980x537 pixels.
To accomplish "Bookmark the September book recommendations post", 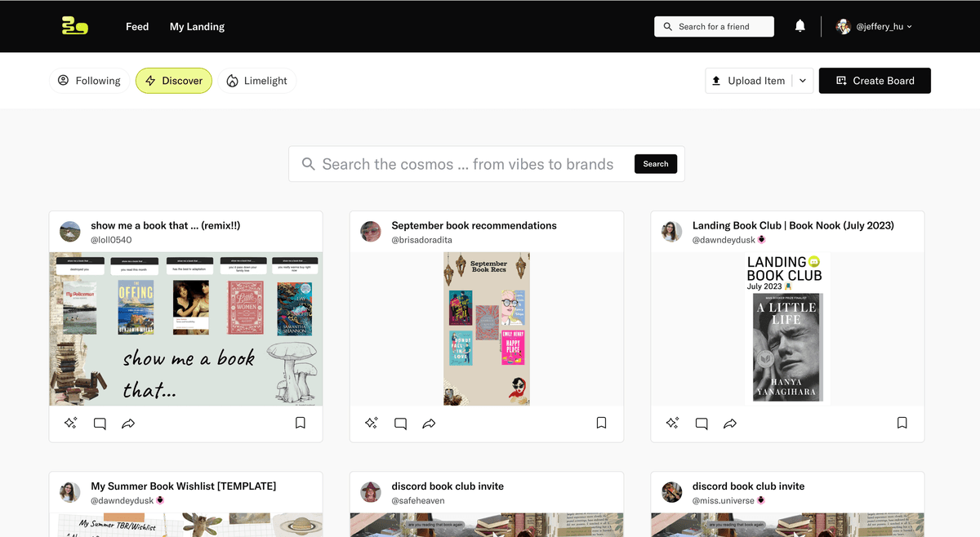I will 601,423.
